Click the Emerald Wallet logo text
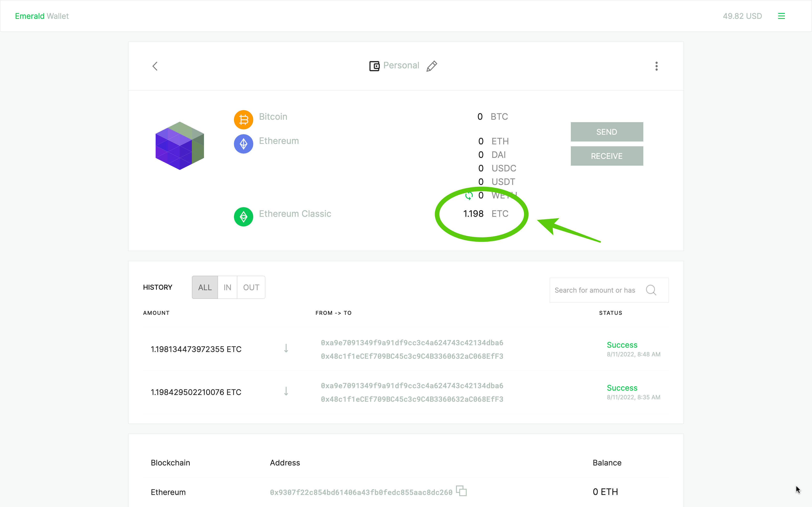Viewport: 812px width, 507px height. pyautogui.click(x=42, y=16)
